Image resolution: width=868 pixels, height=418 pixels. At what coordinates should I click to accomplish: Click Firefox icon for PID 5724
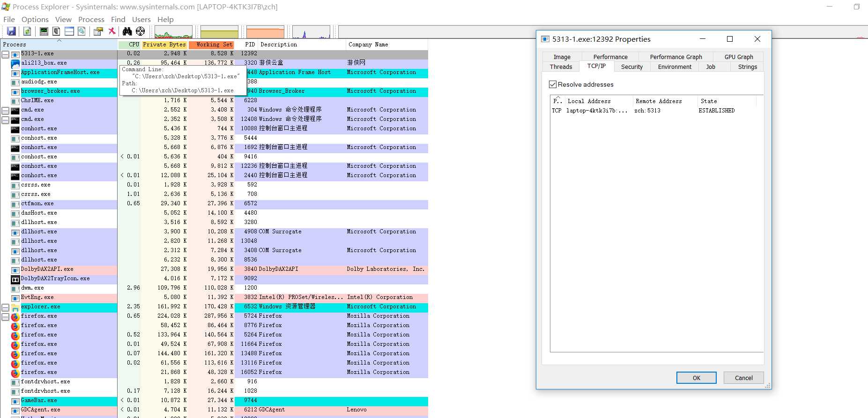(15, 317)
